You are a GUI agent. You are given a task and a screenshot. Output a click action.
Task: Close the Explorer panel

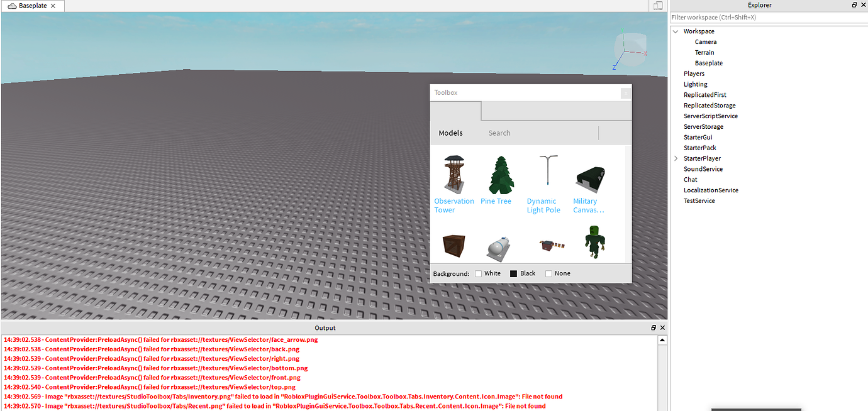863,5
